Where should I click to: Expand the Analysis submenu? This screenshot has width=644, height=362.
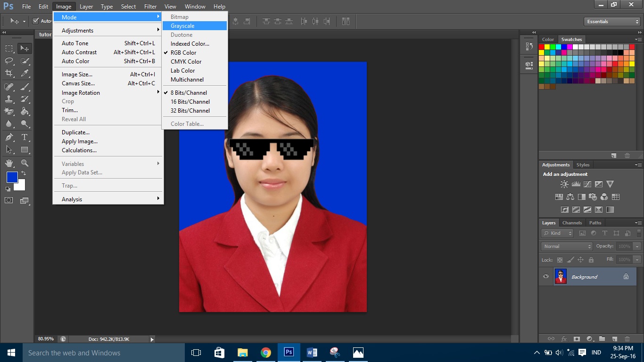108,199
